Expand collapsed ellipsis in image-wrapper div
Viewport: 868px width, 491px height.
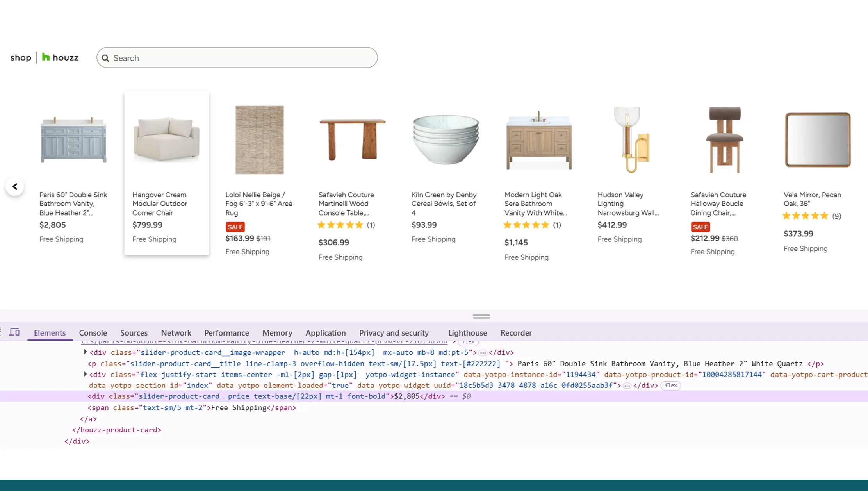[483, 353]
